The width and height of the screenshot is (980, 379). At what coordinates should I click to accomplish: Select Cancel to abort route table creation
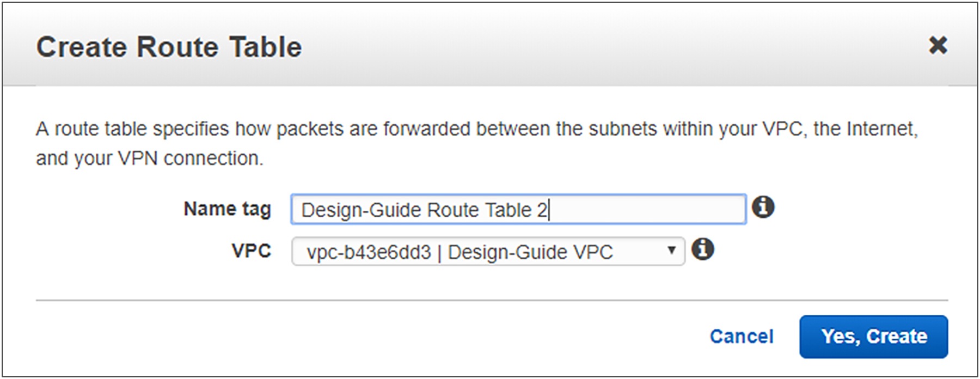[742, 336]
